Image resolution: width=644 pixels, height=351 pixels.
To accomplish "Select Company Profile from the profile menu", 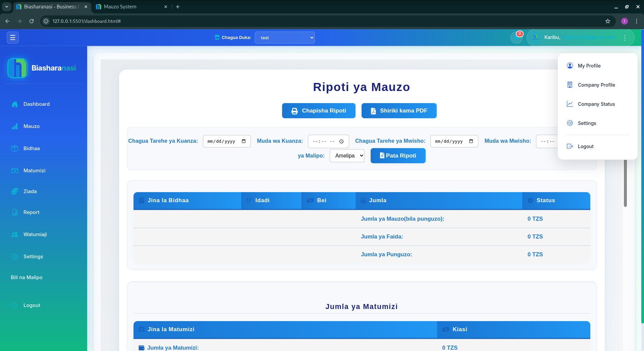I will pos(596,85).
